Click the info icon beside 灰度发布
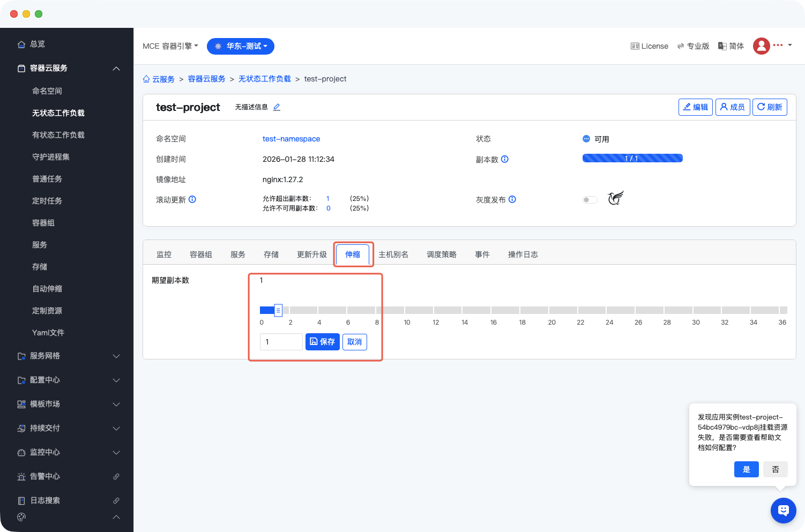Screen dimensions: 805x532 tap(512, 199)
